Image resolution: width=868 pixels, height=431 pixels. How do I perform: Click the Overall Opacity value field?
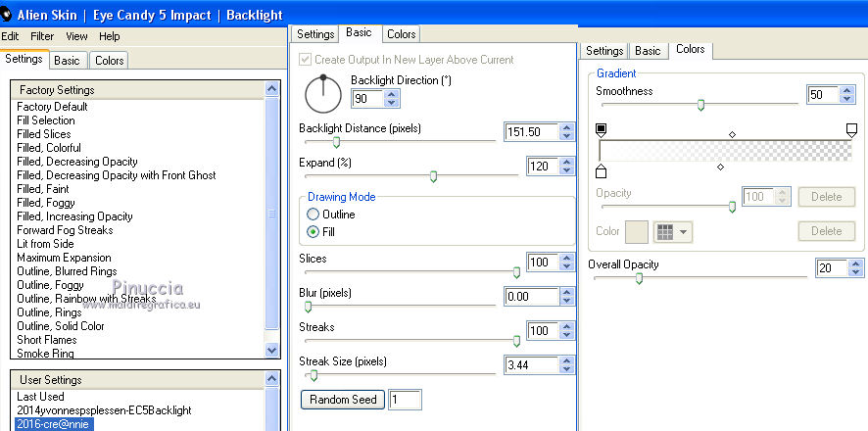(833, 267)
